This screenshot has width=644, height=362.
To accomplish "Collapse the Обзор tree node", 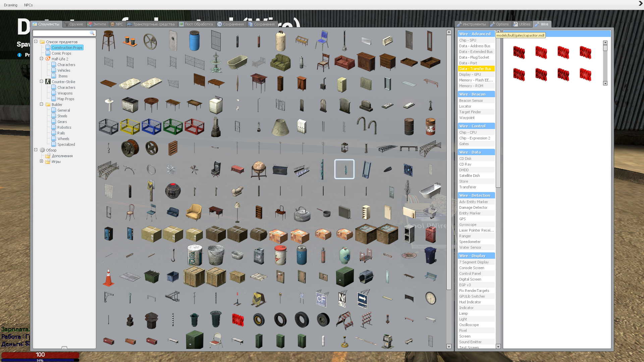I will pos(36,150).
